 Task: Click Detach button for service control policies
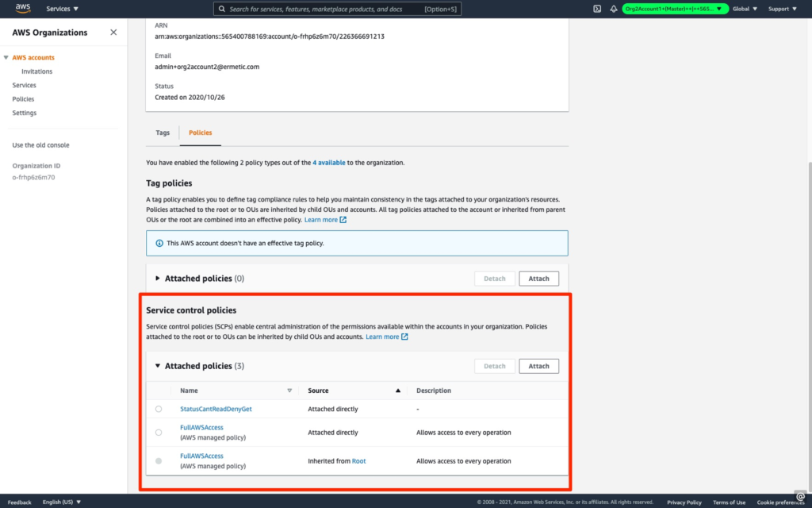[495, 366]
